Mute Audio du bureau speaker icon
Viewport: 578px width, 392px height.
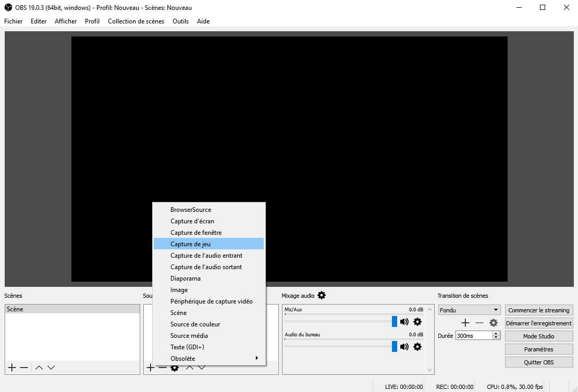[404, 347]
